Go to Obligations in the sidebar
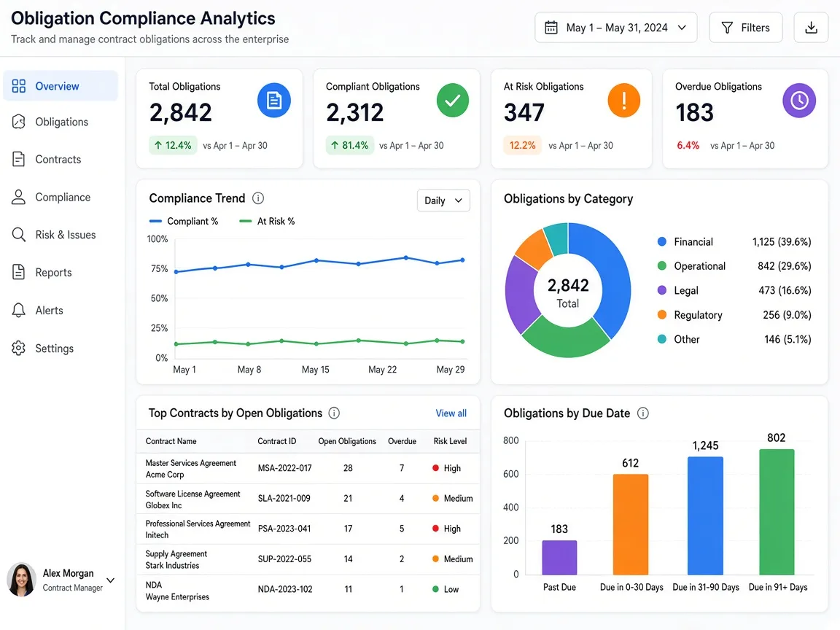This screenshot has width=840, height=630. click(61, 122)
